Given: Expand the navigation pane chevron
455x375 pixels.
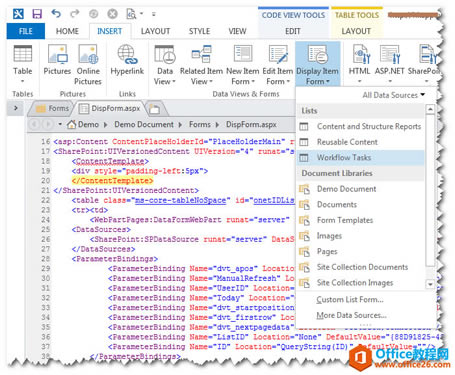Looking at the screenshot, I should (x=16, y=108).
